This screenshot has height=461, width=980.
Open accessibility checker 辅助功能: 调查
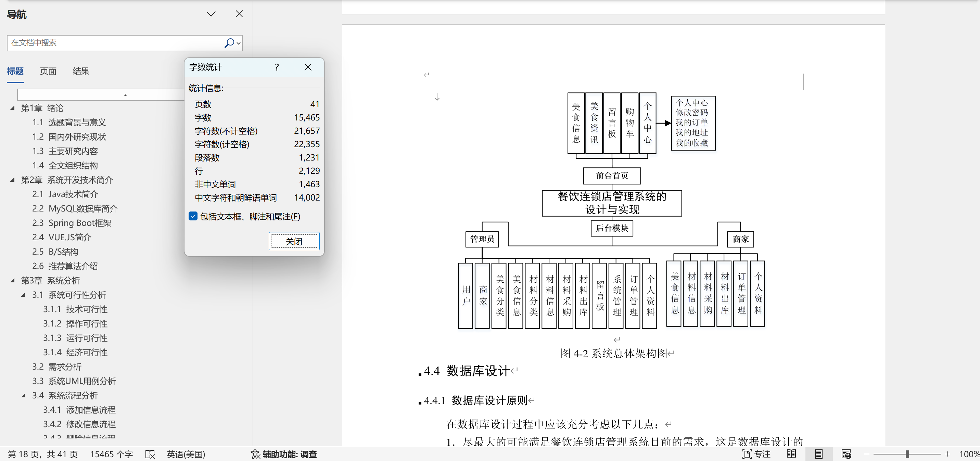pyautogui.click(x=284, y=454)
